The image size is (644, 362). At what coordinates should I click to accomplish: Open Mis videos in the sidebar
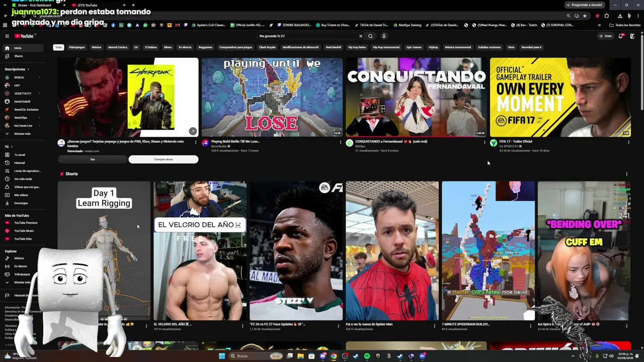pyautogui.click(x=23, y=195)
